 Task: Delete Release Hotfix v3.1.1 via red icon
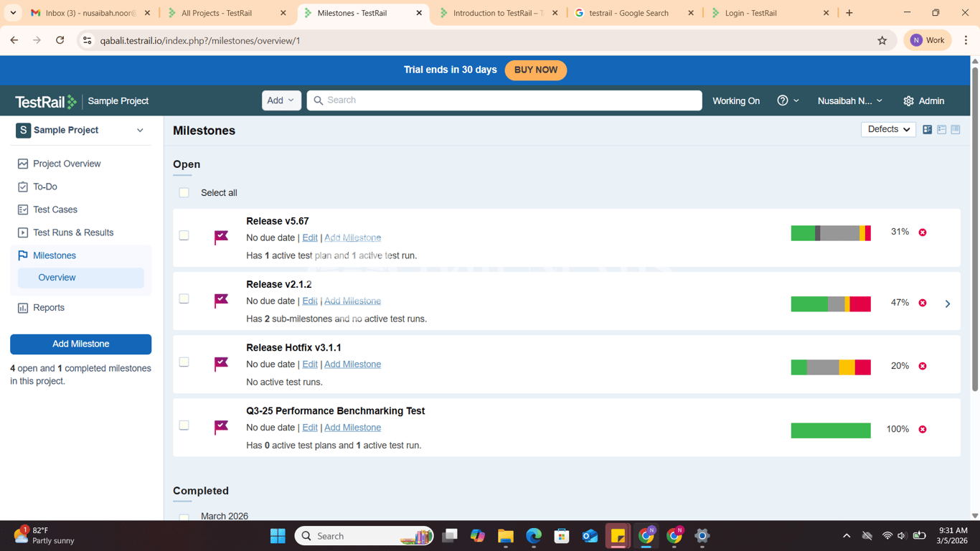point(923,366)
